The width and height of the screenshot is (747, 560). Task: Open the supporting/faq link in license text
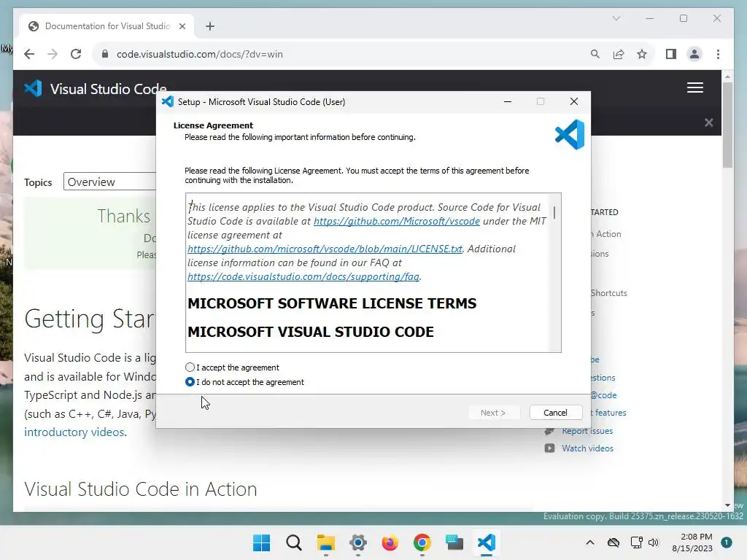tap(303, 276)
